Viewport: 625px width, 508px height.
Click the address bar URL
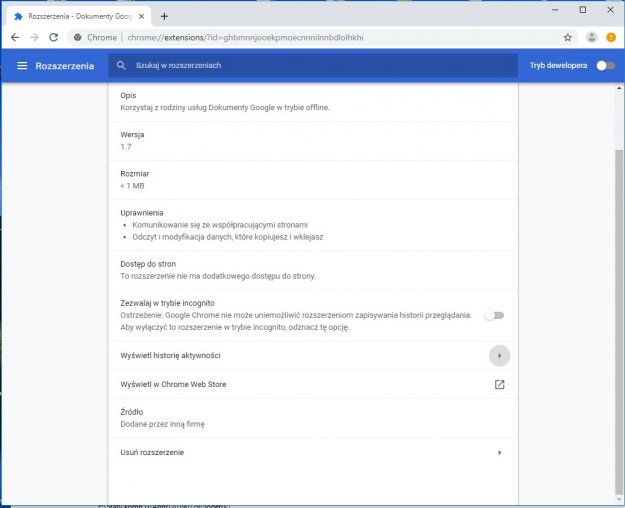245,37
